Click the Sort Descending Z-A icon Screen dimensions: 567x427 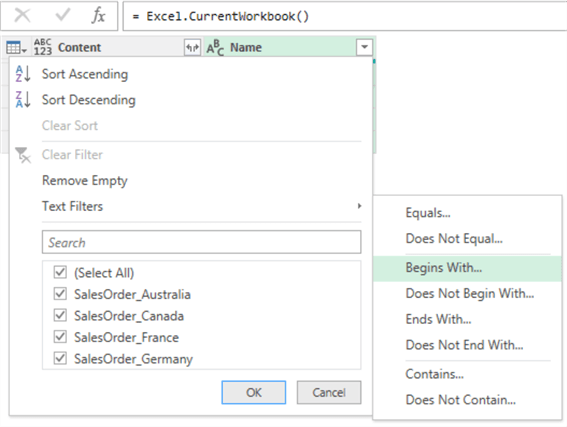tap(23, 99)
